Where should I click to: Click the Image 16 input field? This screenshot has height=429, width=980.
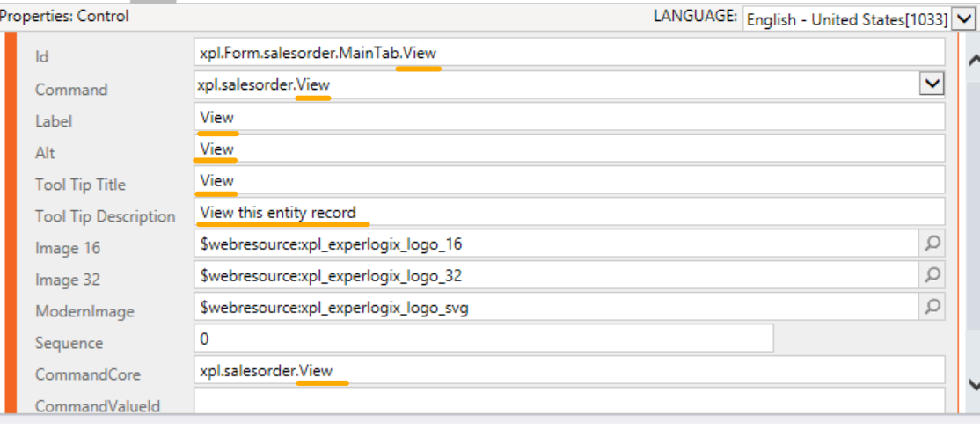pyautogui.click(x=556, y=243)
